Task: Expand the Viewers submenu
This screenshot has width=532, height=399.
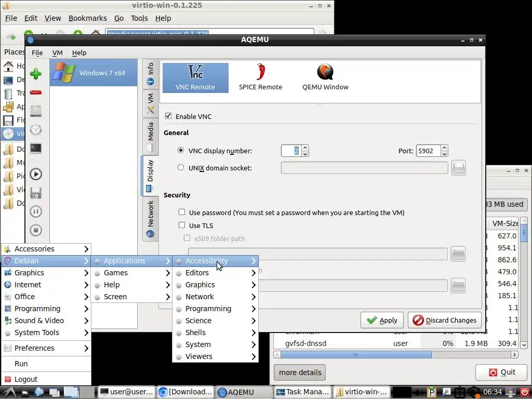Action: [x=216, y=356]
